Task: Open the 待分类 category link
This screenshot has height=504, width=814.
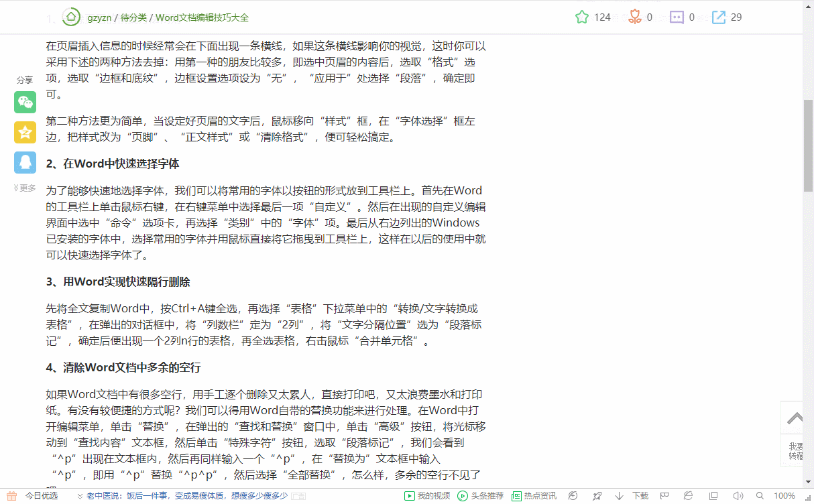Action: pos(133,17)
